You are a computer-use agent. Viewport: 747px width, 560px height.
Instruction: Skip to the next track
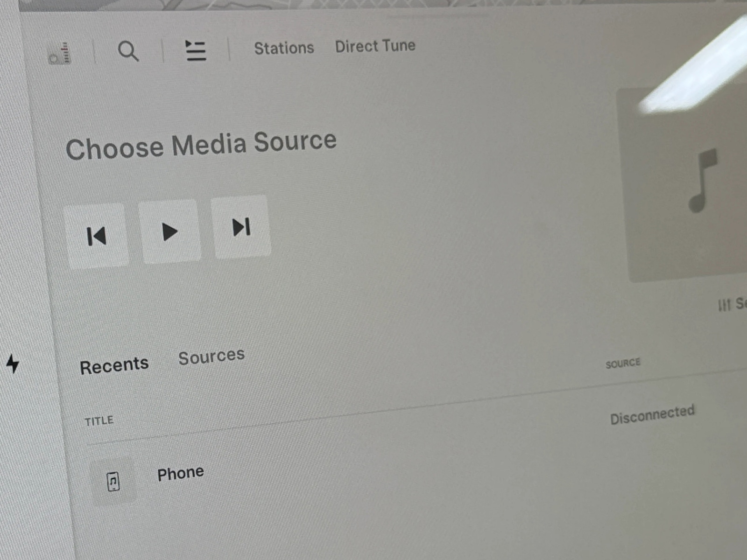(241, 227)
